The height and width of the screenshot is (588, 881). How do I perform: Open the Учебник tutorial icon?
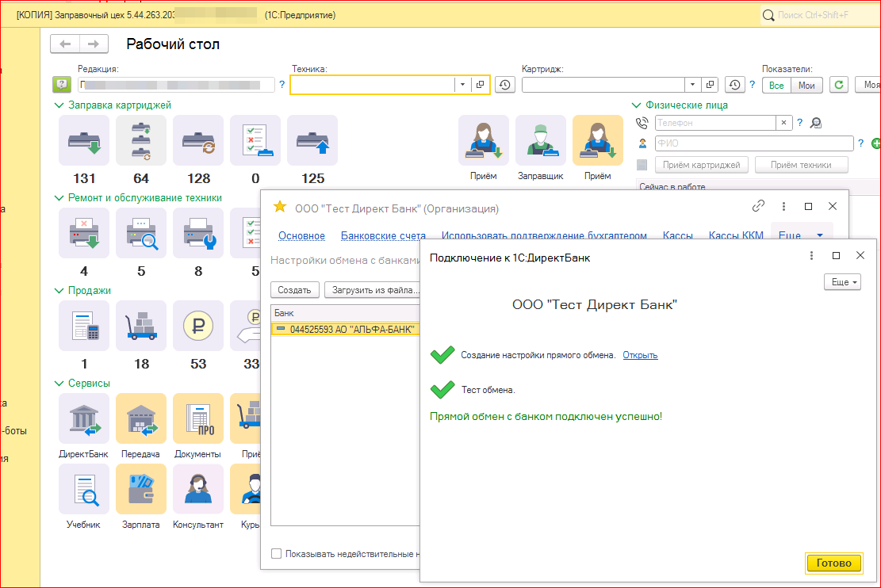point(84,489)
